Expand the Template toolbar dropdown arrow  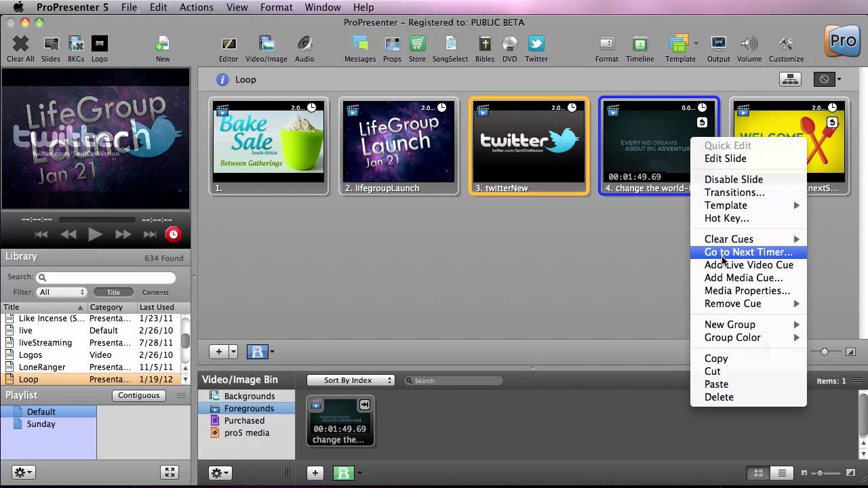coord(696,43)
